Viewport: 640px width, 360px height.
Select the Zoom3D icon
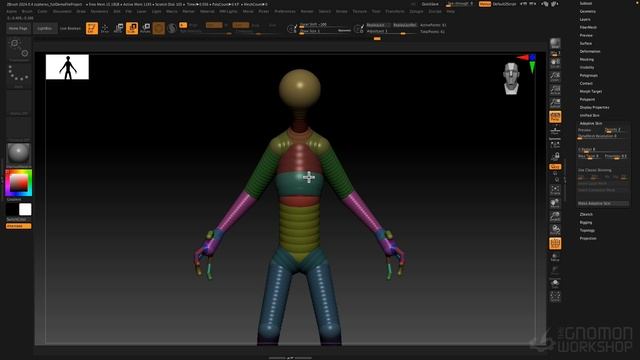[x=555, y=216]
